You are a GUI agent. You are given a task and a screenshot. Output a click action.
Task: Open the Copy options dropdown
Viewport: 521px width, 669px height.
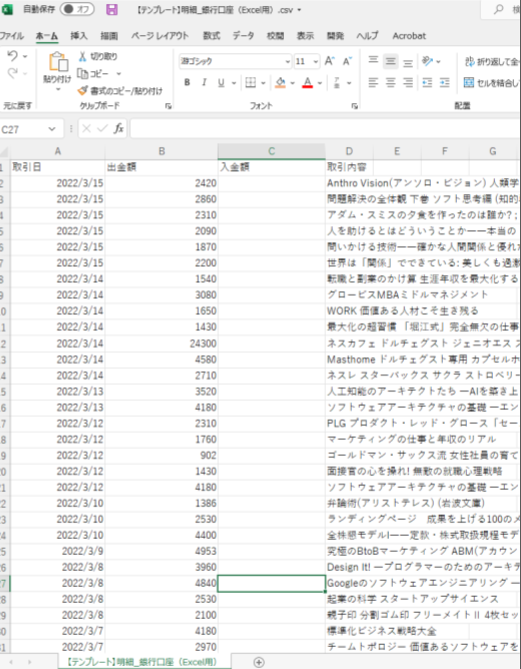click(x=119, y=74)
